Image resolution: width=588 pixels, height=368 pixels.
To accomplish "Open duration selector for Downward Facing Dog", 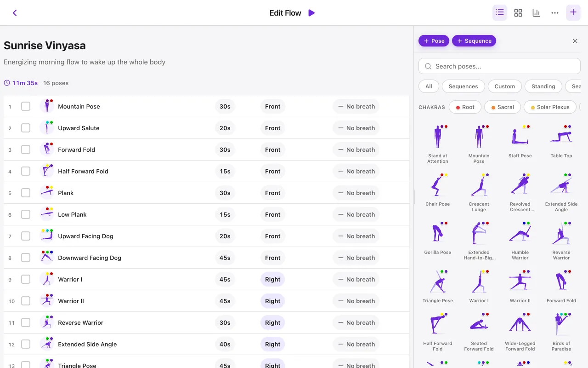I will pyautogui.click(x=225, y=258).
